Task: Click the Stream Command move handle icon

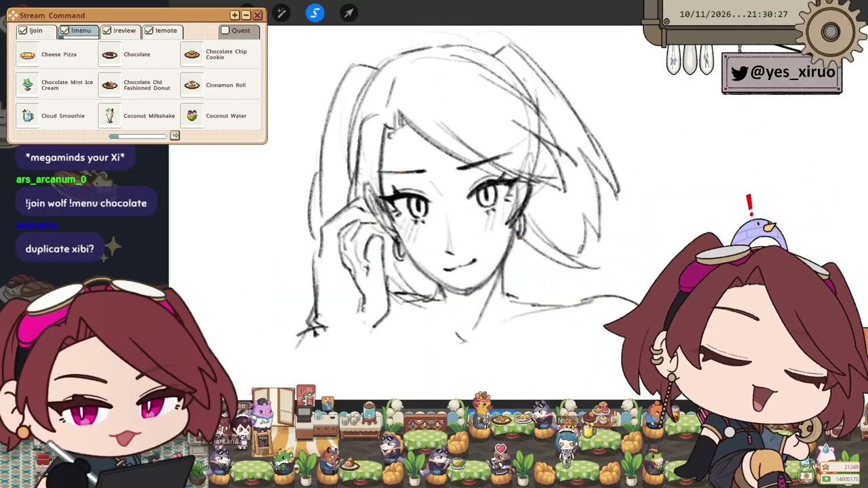Action: coord(13,15)
